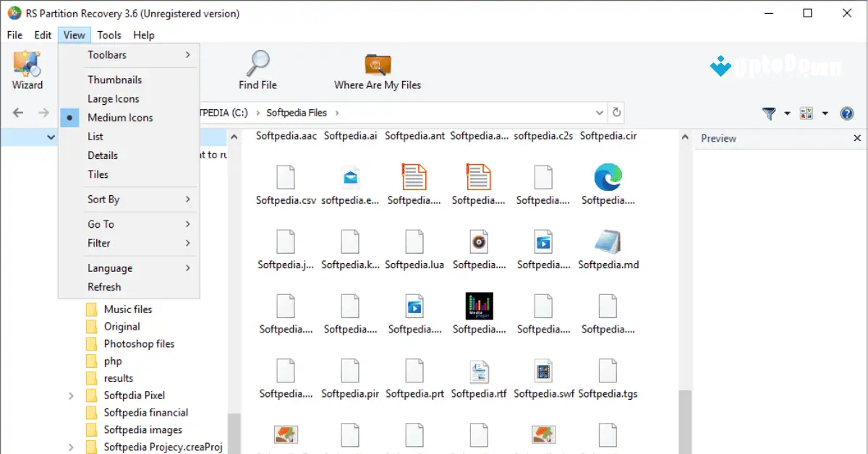The height and width of the screenshot is (454, 868).
Task: Open Where Are My Files
Action: click(376, 69)
